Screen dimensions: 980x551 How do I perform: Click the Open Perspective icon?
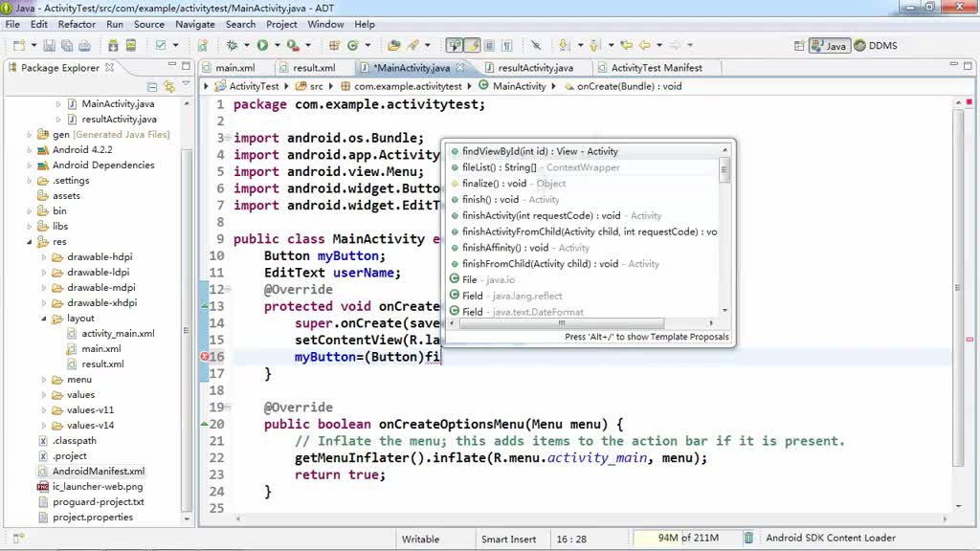(x=799, y=46)
